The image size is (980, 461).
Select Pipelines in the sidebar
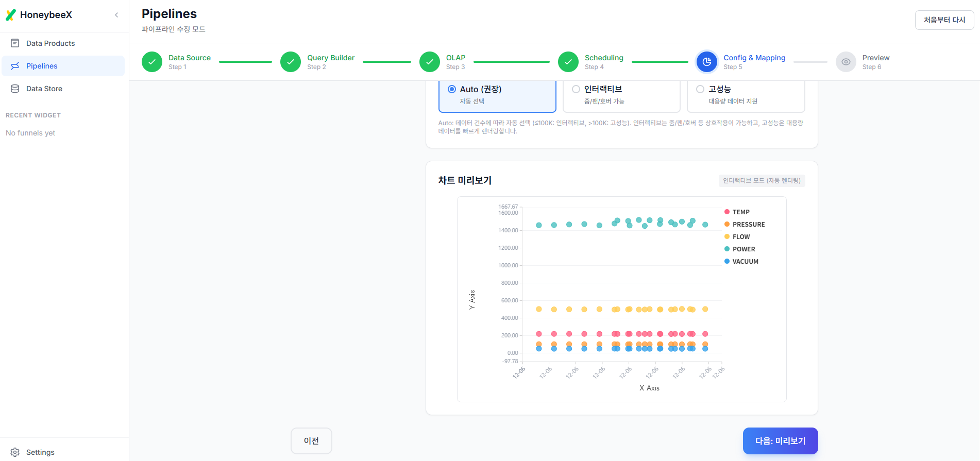click(63, 66)
